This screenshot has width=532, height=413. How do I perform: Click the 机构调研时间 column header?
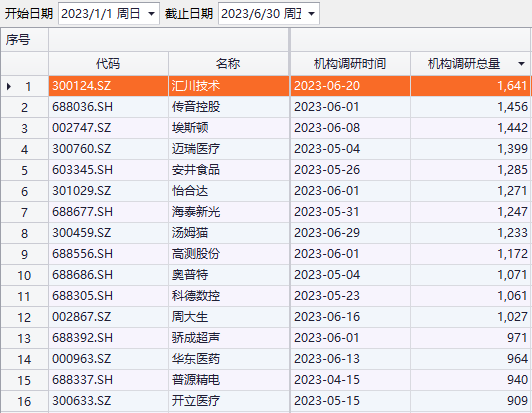point(350,63)
